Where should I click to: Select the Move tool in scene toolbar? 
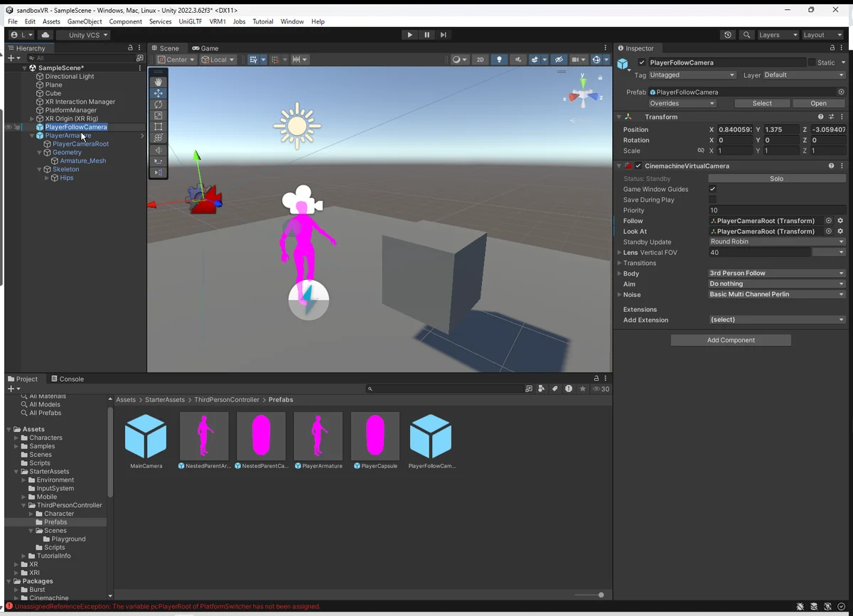(x=158, y=93)
